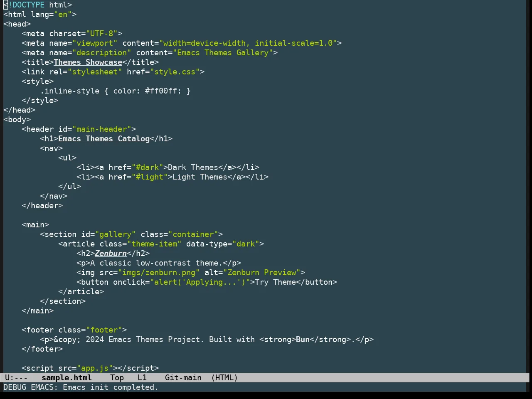Click the closing </header> tag
The width and height of the screenshot is (532, 399).
[x=42, y=206]
